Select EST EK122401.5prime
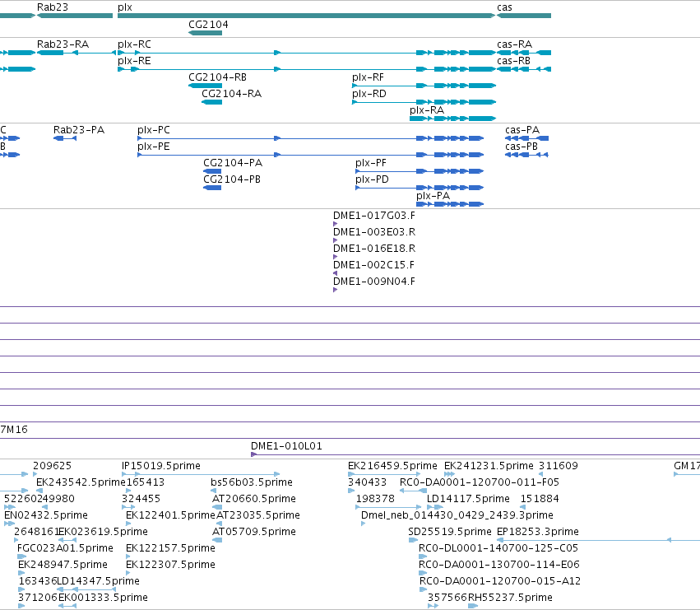700x610 pixels. pos(127,524)
